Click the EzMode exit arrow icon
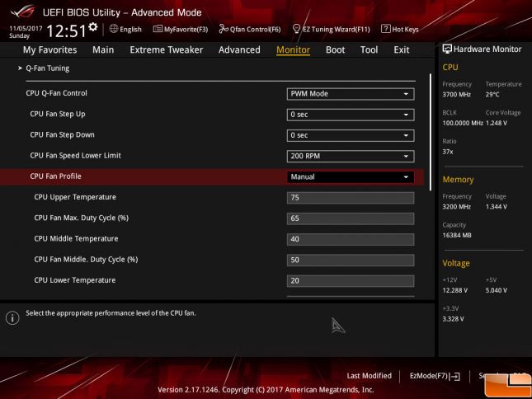Viewport: 532px width, 399px height. point(455,376)
